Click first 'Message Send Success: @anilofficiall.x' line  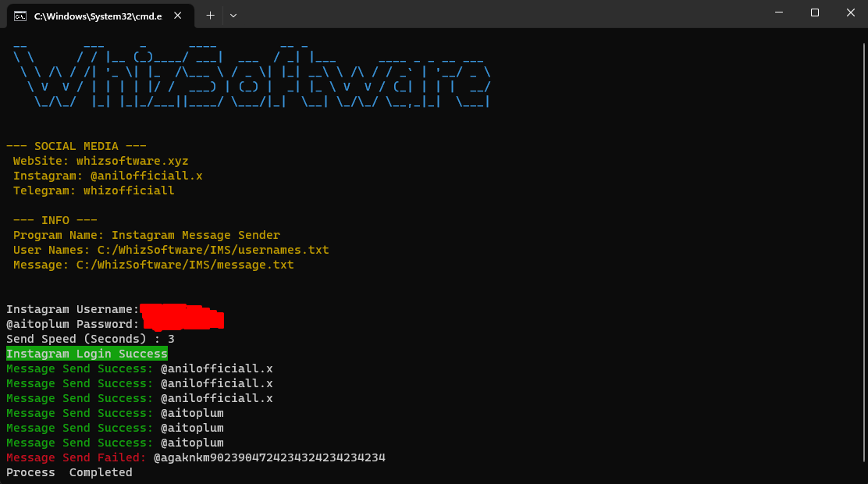click(140, 368)
